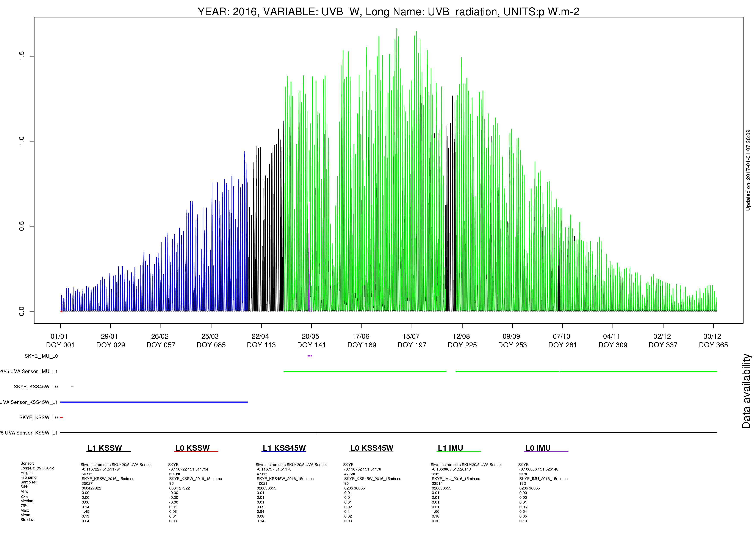Click the SKYE_IMU_L0 availability row label
This screenshot has height=535, width=756.
point(41,356)
